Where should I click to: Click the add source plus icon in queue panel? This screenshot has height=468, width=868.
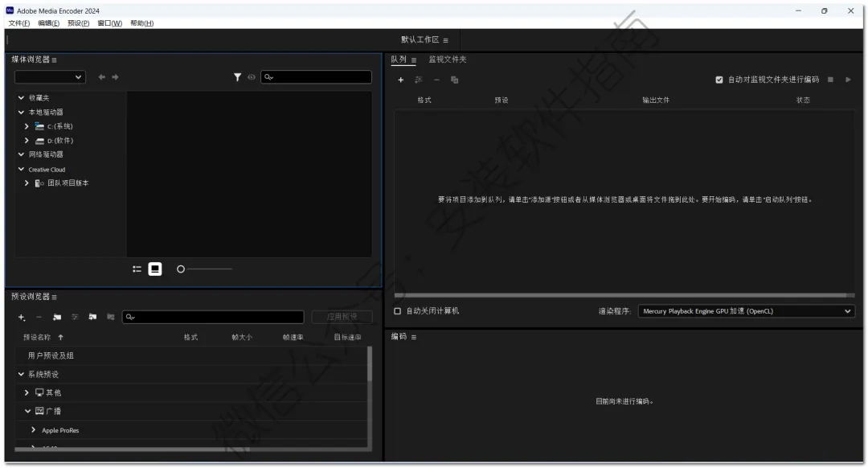401,80
